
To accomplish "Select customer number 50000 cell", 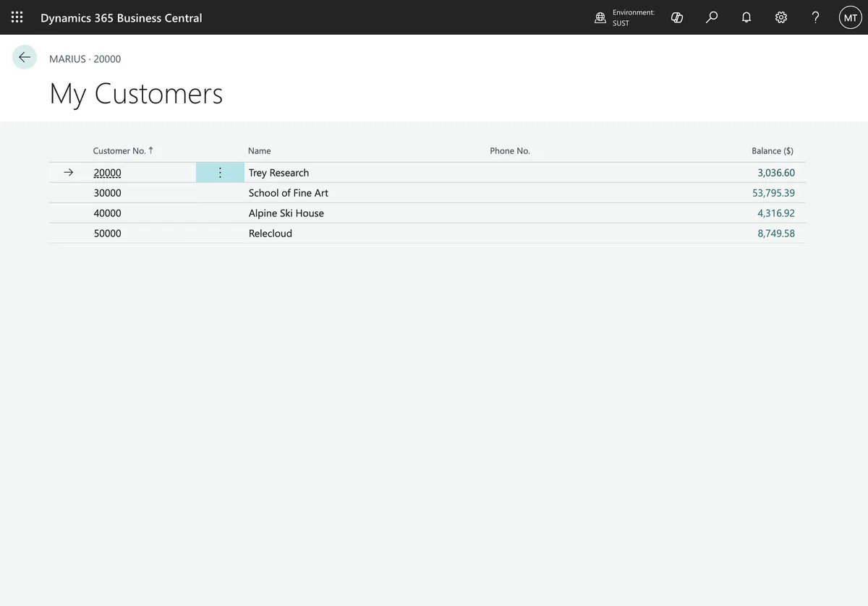I will pyautogui.click(x=108, y=234).
